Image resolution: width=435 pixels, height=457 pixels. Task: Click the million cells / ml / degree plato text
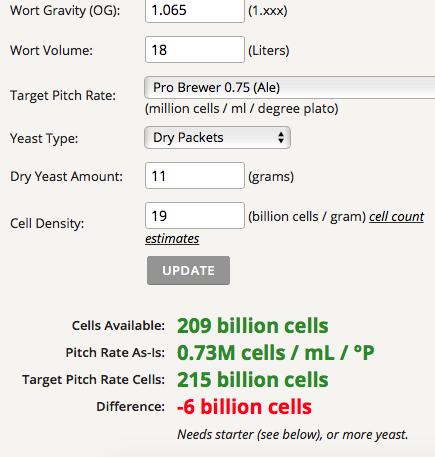tap(242, 109)
